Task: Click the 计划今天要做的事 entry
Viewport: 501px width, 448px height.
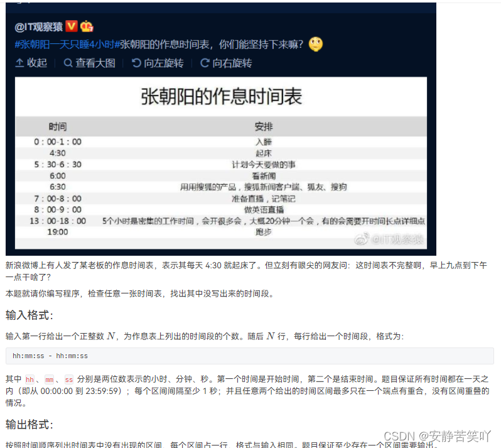Action: (x=264, y=165)
